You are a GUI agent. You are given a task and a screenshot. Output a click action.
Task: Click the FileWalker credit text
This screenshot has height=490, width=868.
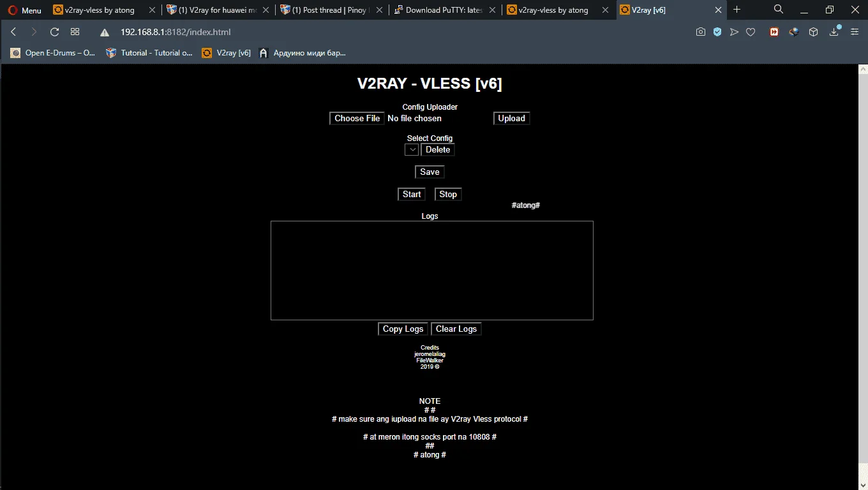tap(430, 360)
